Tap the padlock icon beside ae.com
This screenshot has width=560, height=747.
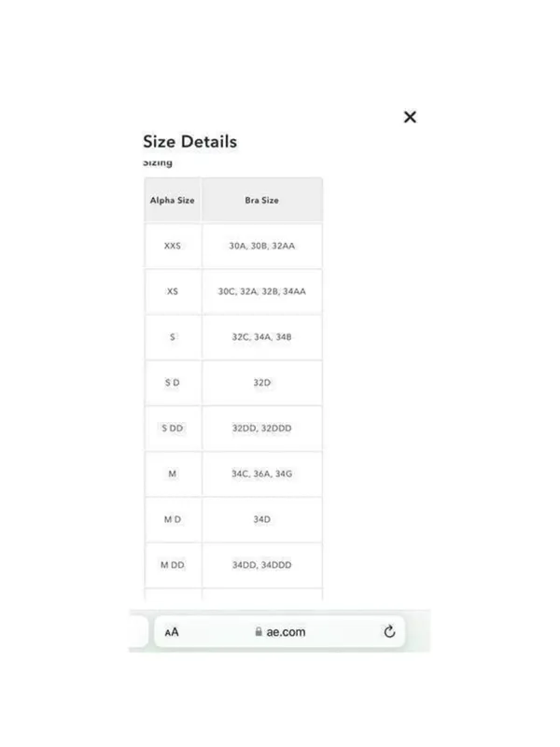(259, 632)
